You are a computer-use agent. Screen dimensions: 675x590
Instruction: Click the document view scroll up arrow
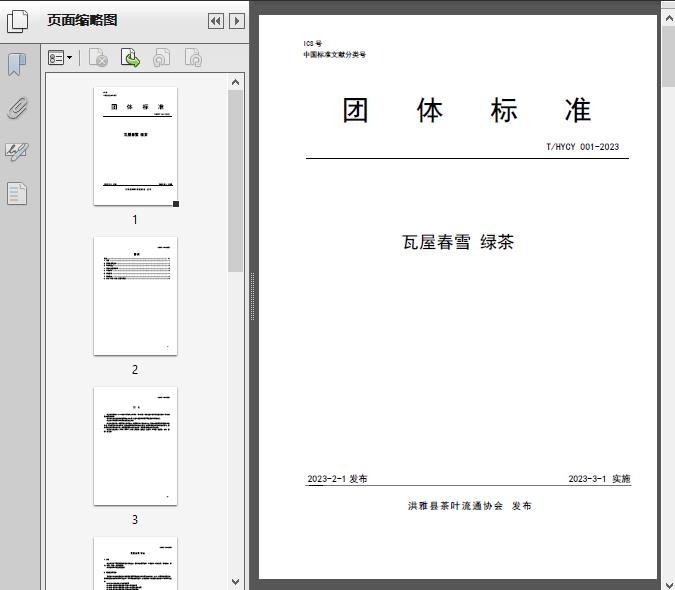coord(669,18)
